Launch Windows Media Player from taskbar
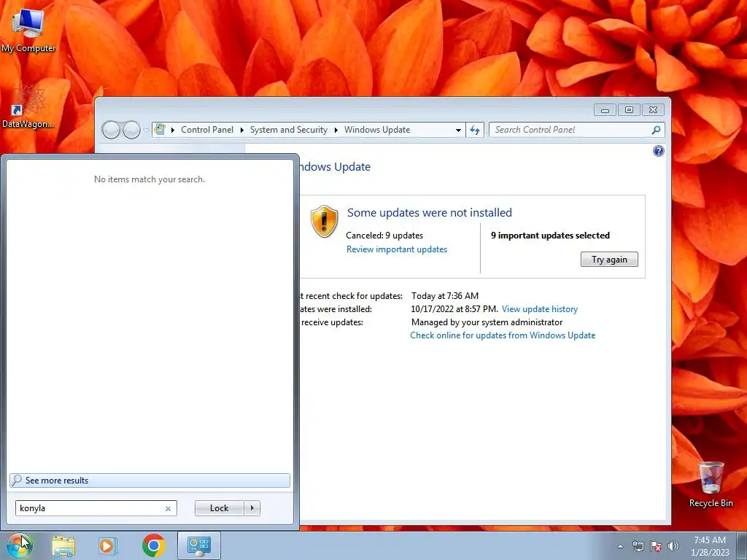Viewport: 747px width, 560px height. [108, 545]
